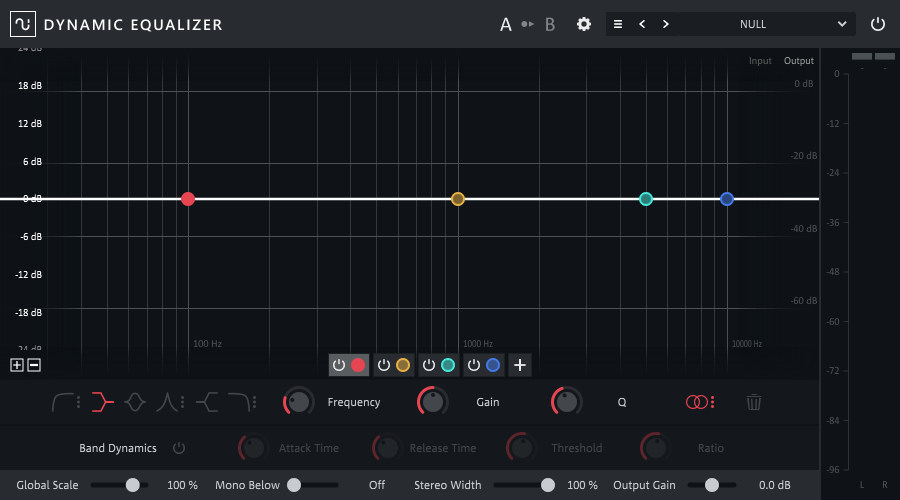Image resolution: width=900 pixels, height=500 pixels.
Task: Toggle the plugin bypass power button
Action: pos(878,24)
